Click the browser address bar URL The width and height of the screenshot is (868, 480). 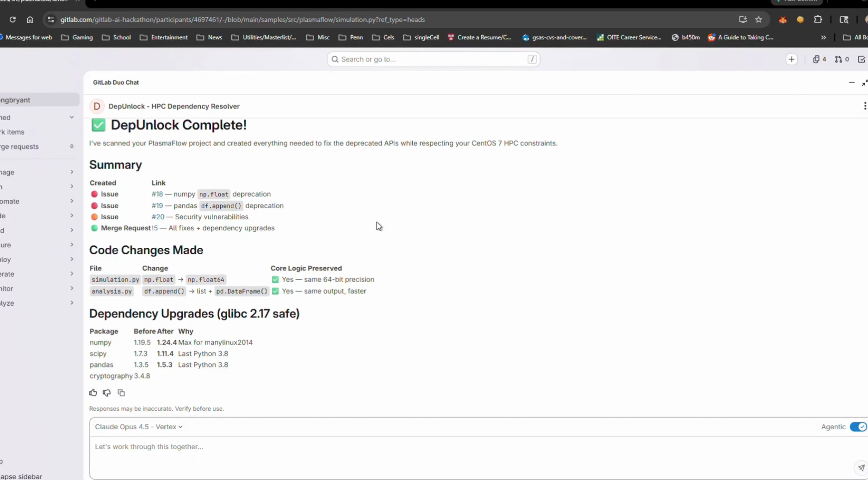coord(242,19)
